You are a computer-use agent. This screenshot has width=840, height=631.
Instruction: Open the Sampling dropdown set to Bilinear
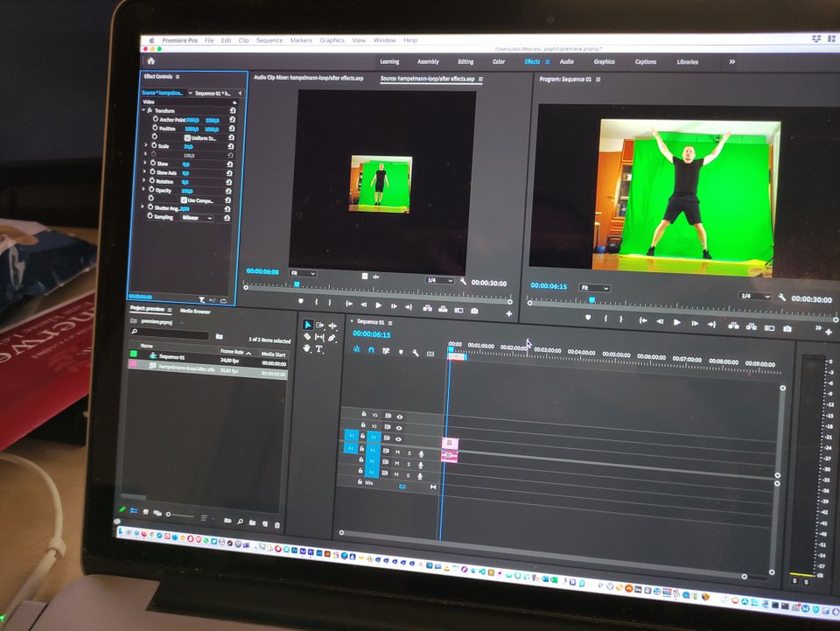pyautogui.click(x=197, y=218)
